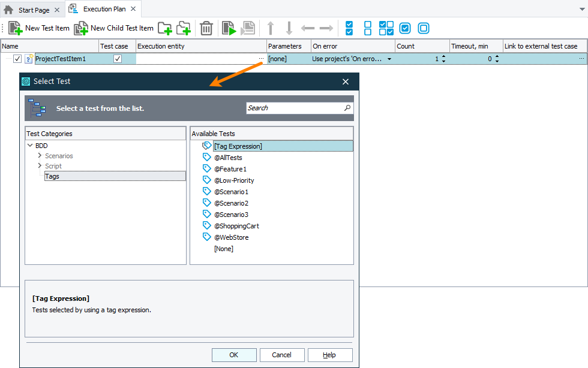
Task: Select the Tags category in the tree
Action: (x=52, y=176)
